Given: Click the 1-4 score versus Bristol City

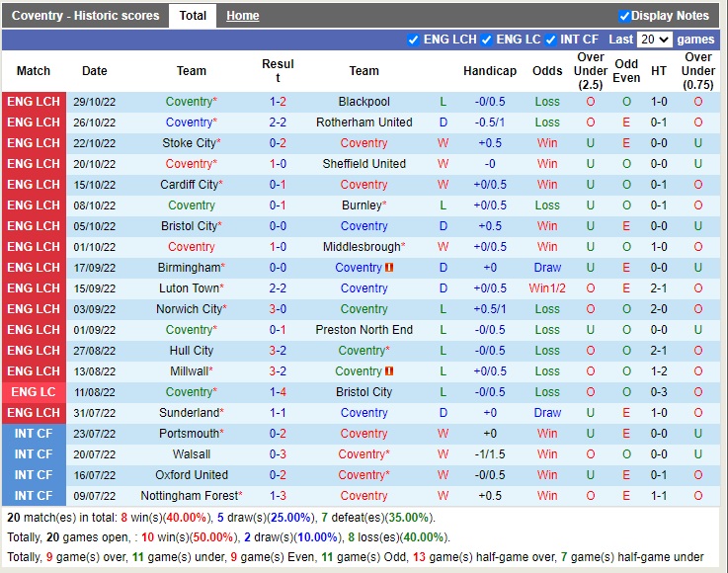Looking at the screenshot, I should 278,392.
